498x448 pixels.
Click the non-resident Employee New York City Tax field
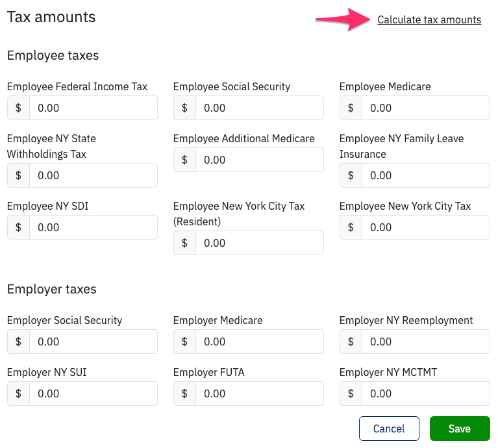425,227
